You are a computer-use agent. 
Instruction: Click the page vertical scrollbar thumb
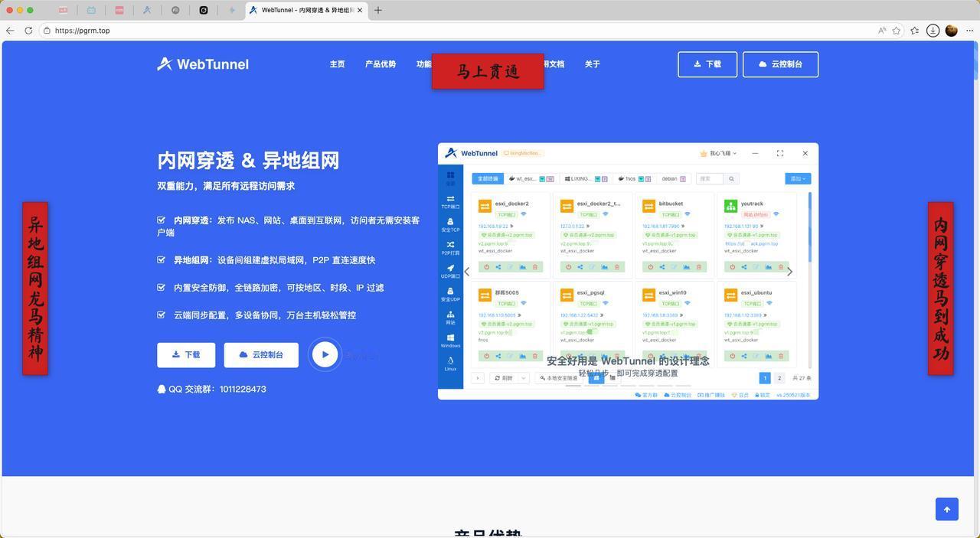[x=976, y=61]
